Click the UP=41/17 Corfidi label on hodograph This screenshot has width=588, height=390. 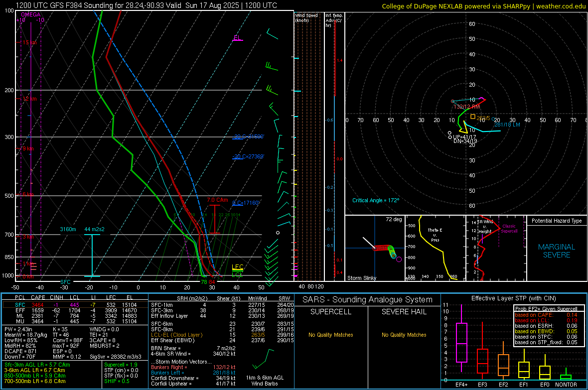[464, 137]
